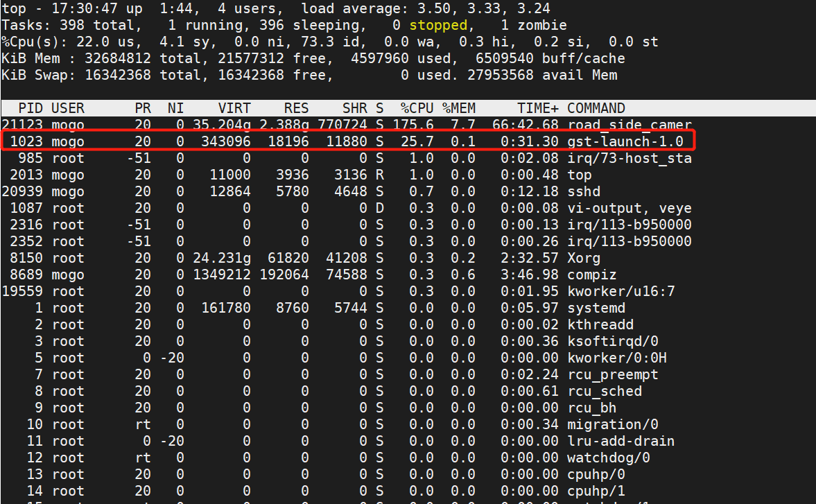Click the load average values text
This screenshot has height=504, width=816.
[x=485, y=8]
